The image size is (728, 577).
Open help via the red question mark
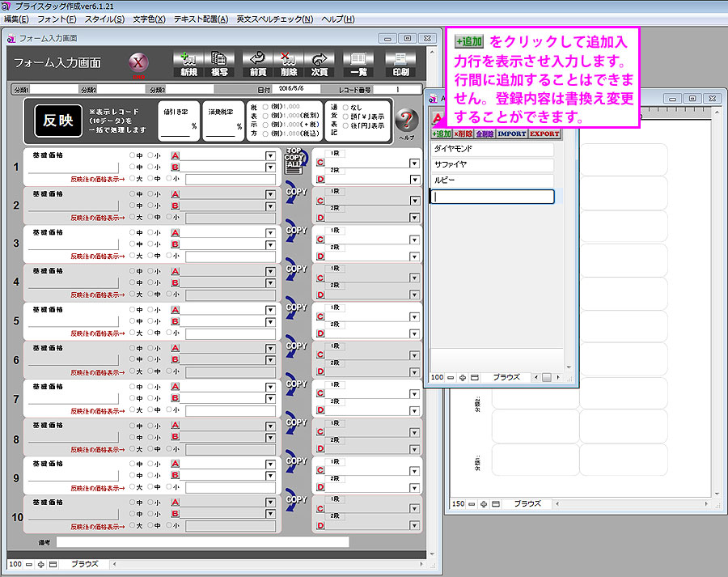(x=406, y=121)
